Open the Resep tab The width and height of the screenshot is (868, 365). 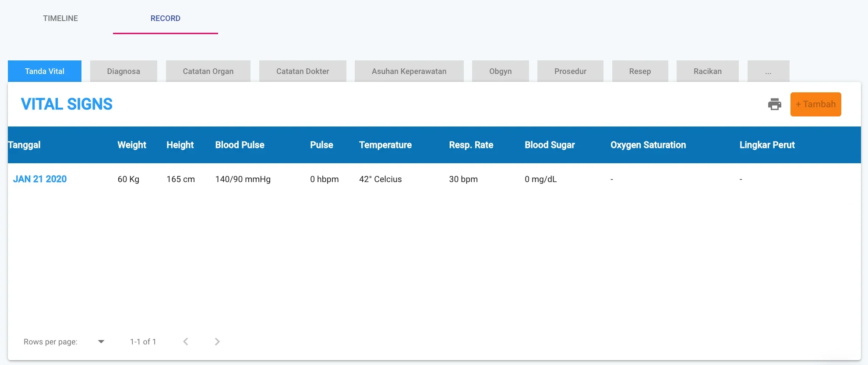click(x=640, y=71)
